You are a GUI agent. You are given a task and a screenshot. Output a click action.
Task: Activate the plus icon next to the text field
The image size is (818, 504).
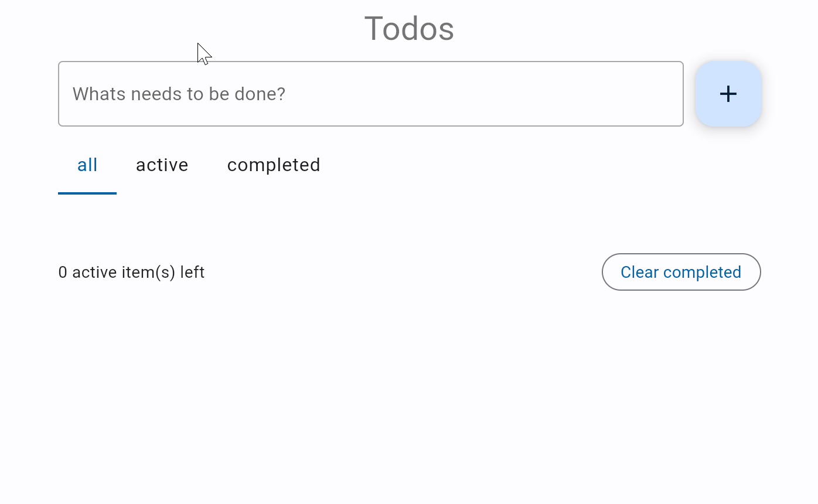(728, 94)
